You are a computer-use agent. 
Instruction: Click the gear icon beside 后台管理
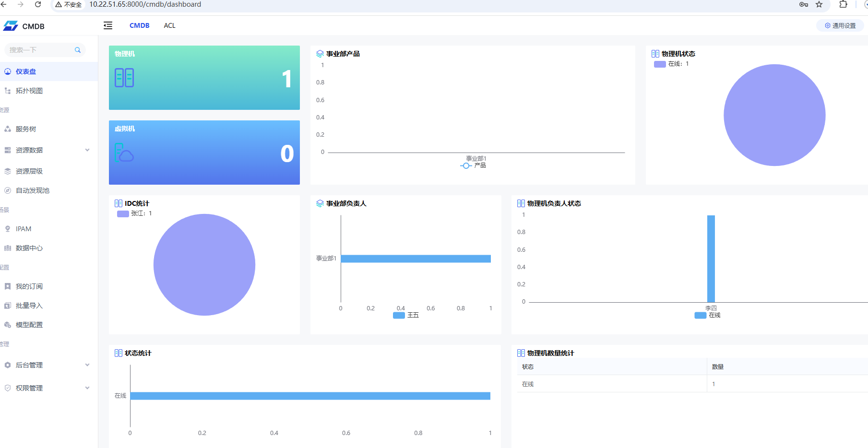pos(8,365)
